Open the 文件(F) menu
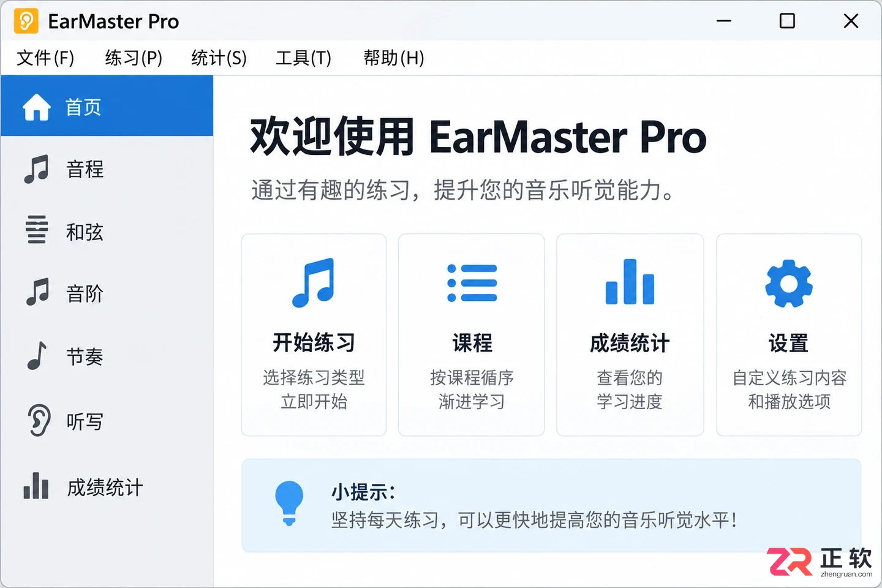The height and width of the screenshot is (588, 882). 45,58
